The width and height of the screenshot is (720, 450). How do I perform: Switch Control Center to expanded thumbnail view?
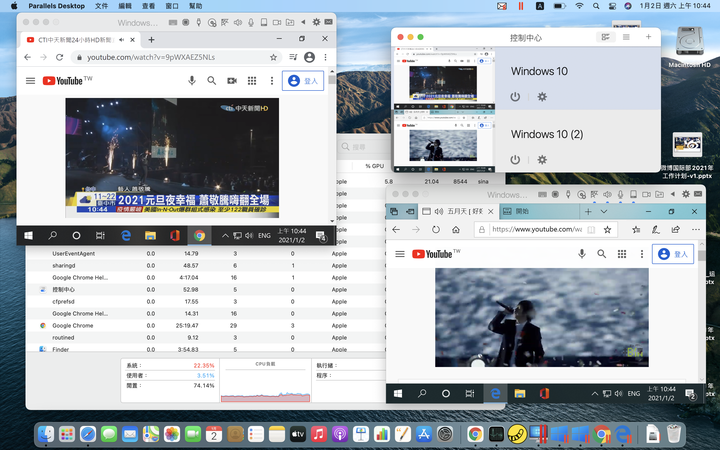pos(606,37)
